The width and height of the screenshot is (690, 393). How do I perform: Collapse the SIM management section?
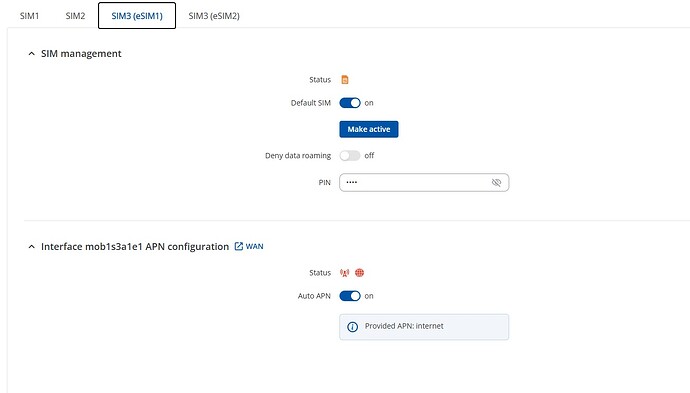tap(31, 54)
